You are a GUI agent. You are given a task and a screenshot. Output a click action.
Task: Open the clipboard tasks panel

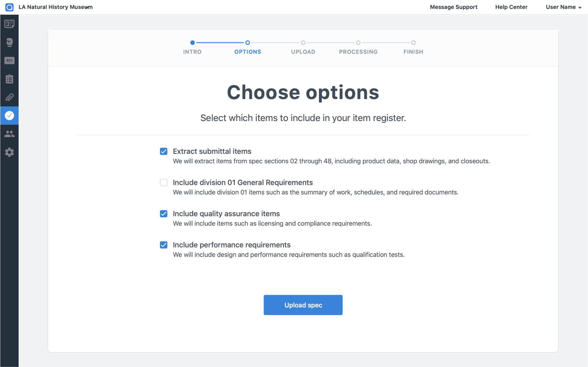tap(9, 79)
